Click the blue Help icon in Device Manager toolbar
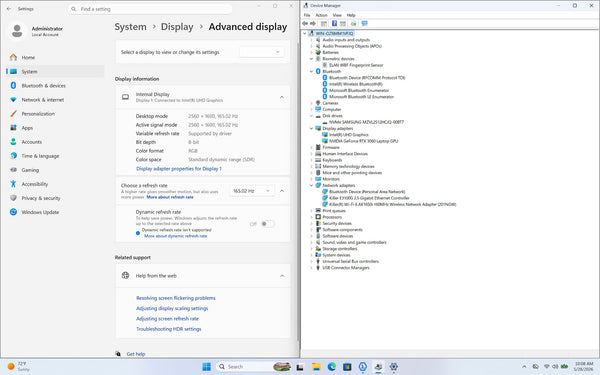 334,23
